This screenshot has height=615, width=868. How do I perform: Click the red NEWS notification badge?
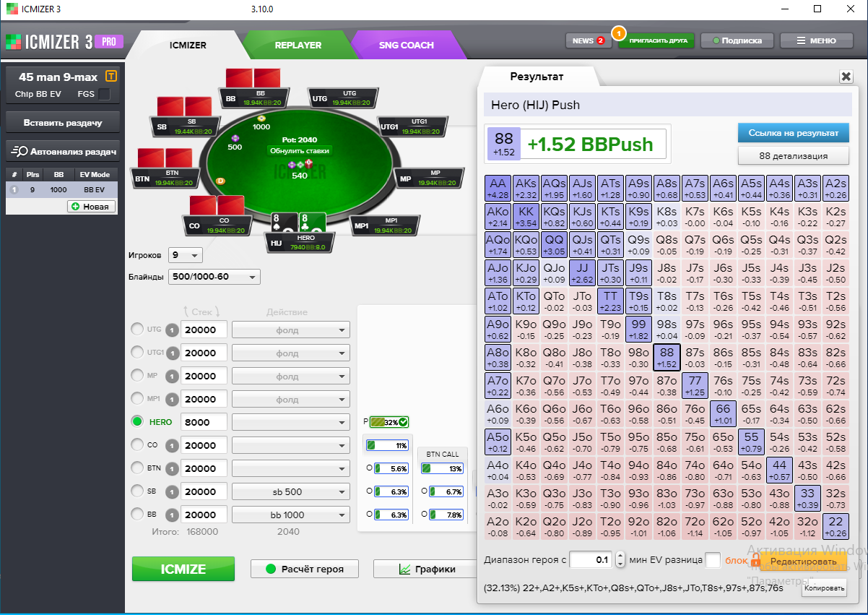tap(601, 40)
